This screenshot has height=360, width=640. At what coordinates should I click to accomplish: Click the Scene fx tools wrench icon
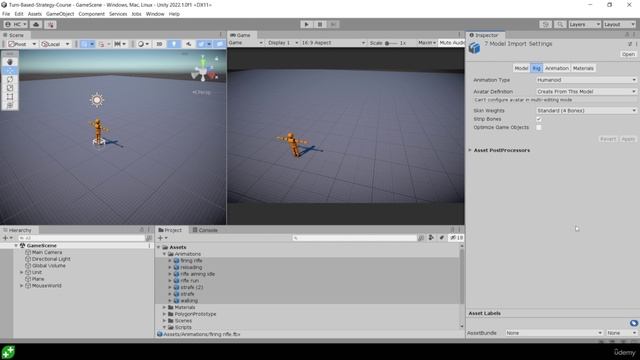click(x=188, y=44)
